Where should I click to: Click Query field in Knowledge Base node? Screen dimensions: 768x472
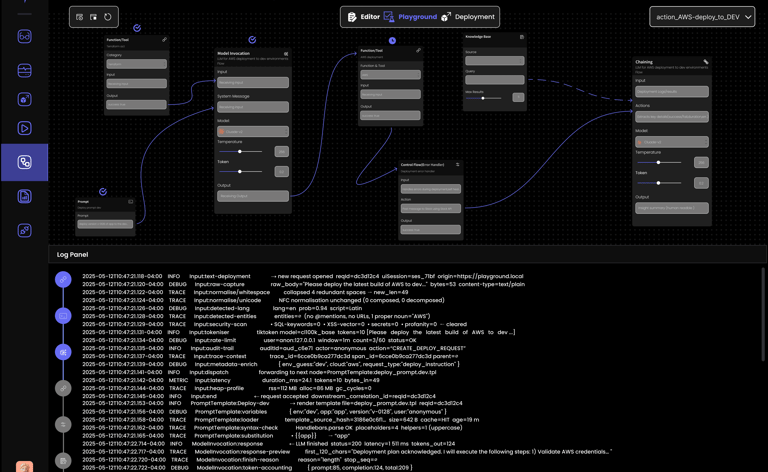point(495,80)
